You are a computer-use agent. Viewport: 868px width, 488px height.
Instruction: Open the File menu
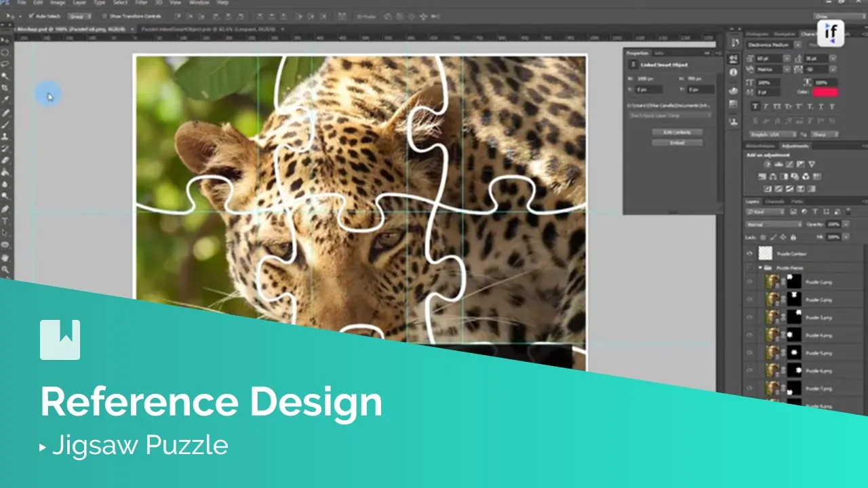point(22,3)
